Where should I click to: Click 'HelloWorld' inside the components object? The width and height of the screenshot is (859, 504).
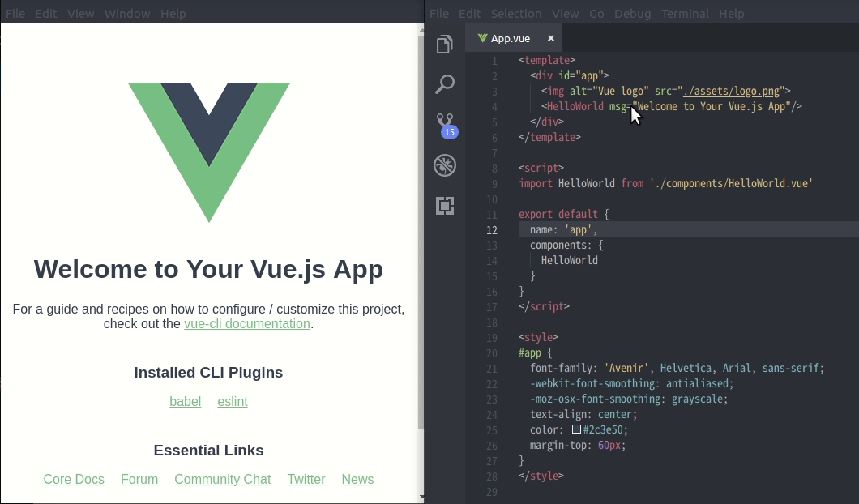tap(569, 261)
